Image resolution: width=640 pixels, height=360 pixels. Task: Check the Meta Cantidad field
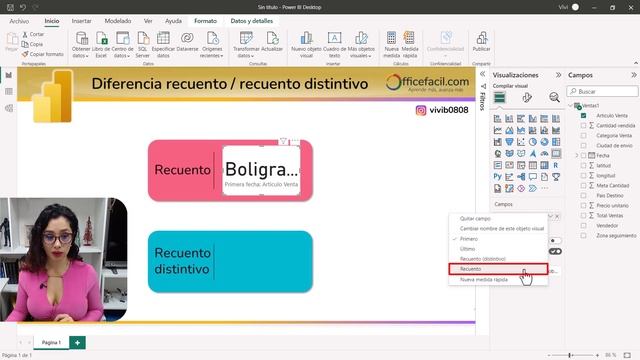[583, 185]
